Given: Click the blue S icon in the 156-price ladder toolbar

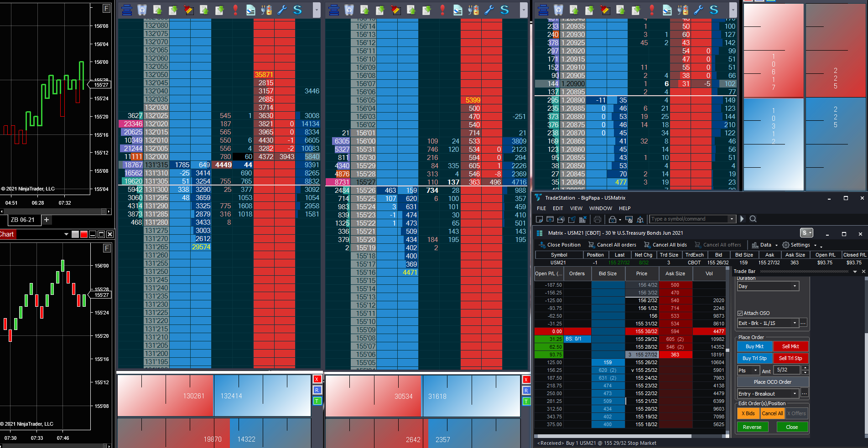Looking at the screenshot, I should [504, 10].
